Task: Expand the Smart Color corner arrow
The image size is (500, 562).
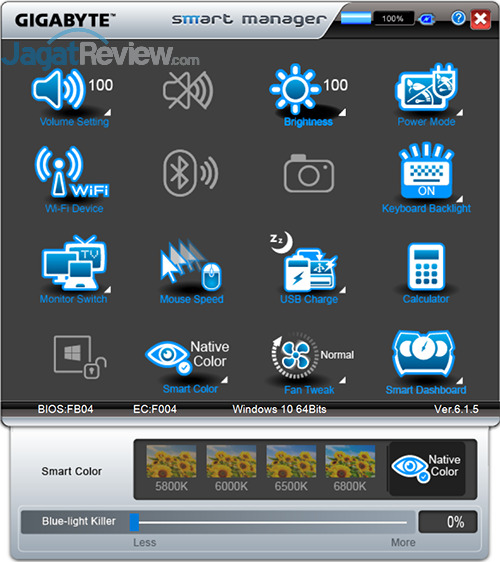Action: point(224,380)
